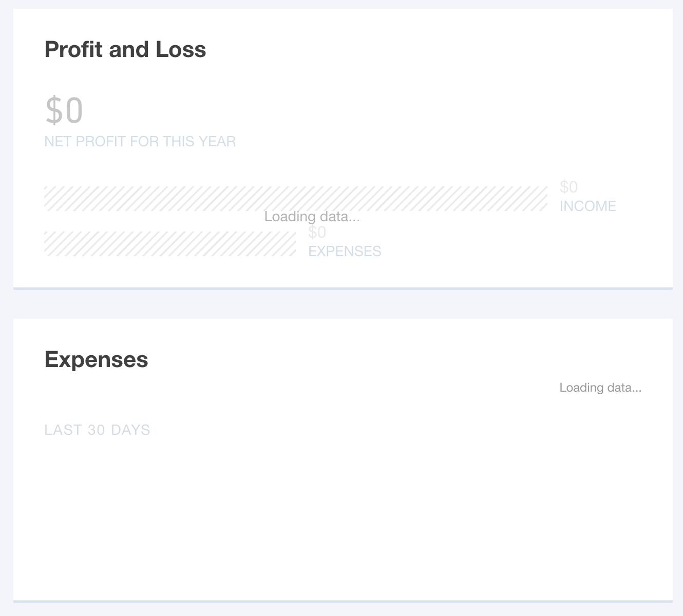Click the word DAYS in the period label
683x616 pixels.
click(130, 430)
